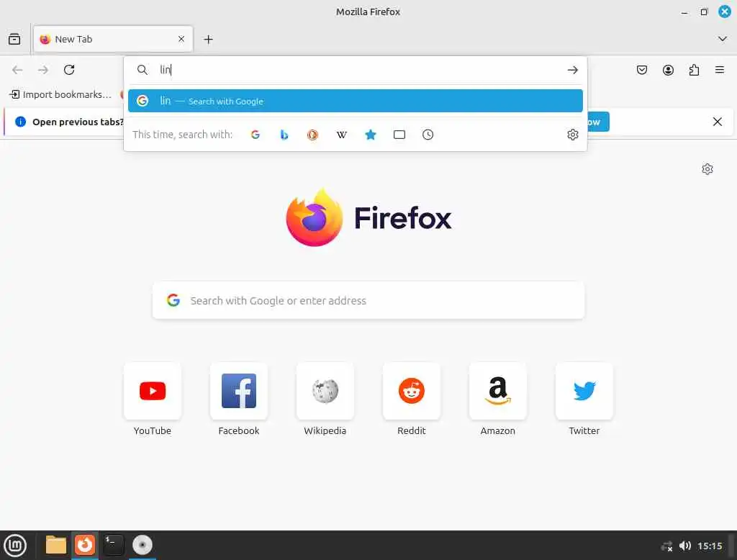Screen dimensions: 737x560
Task: Search this time with Google icon
Action: [256, 135]
